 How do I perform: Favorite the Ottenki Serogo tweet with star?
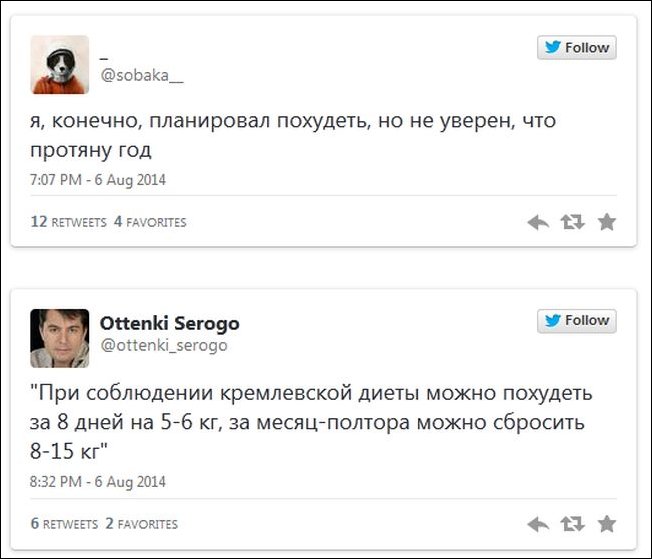pos(606,524)
